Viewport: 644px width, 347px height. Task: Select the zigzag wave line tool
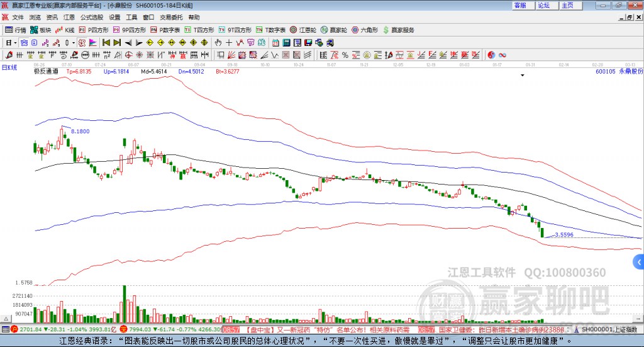274,55
